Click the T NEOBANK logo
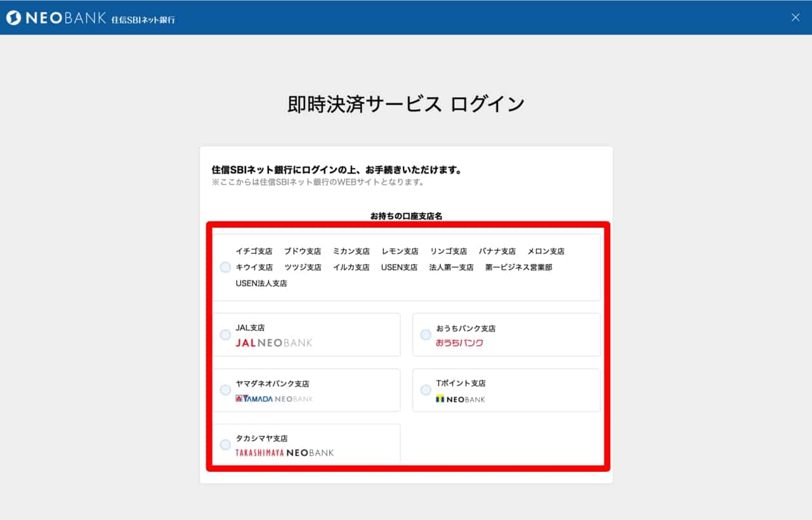Image resolution: width=812 pixels, height=520 pixels. [461, 399]
